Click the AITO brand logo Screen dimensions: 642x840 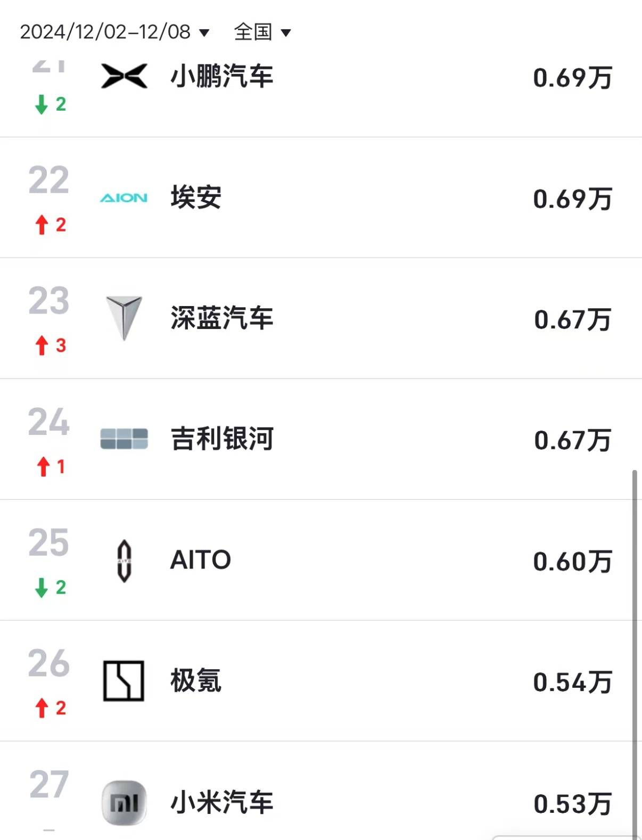click(124, 561)
